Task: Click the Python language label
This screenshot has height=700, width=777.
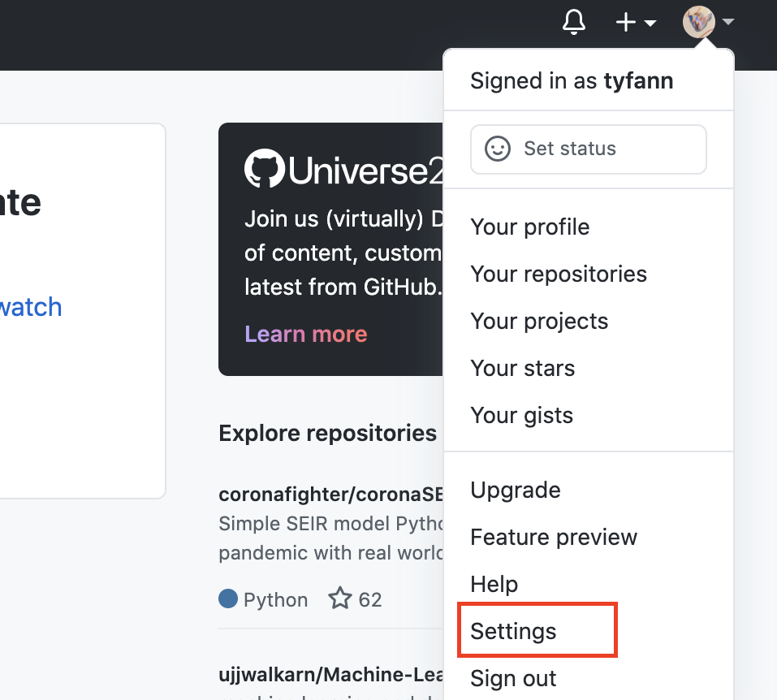Action: [x=275, y=600]
